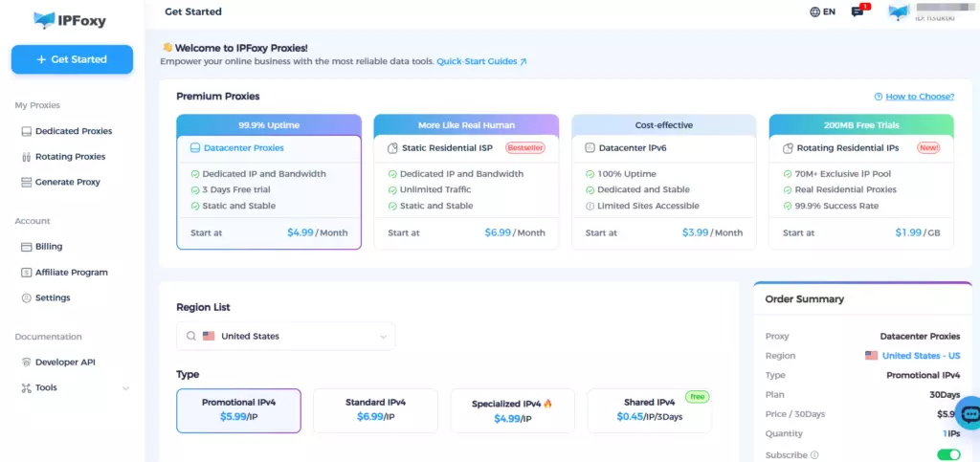Viewport: 980px width, 462px height.
Task: Open the EN language selector
Action: 829,12
